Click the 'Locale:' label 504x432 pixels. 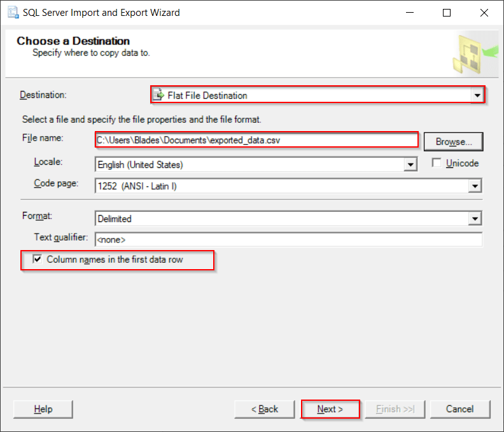point(48,162)
